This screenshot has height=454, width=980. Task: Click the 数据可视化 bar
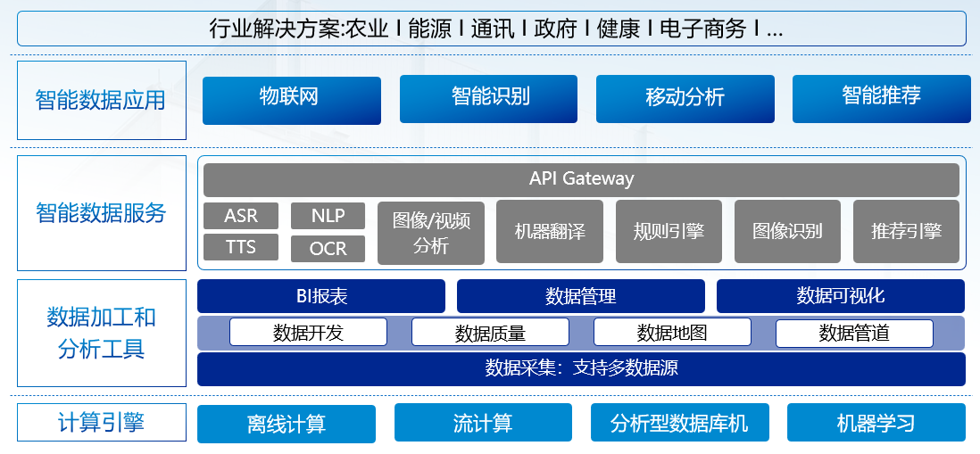tap(841, 296)
